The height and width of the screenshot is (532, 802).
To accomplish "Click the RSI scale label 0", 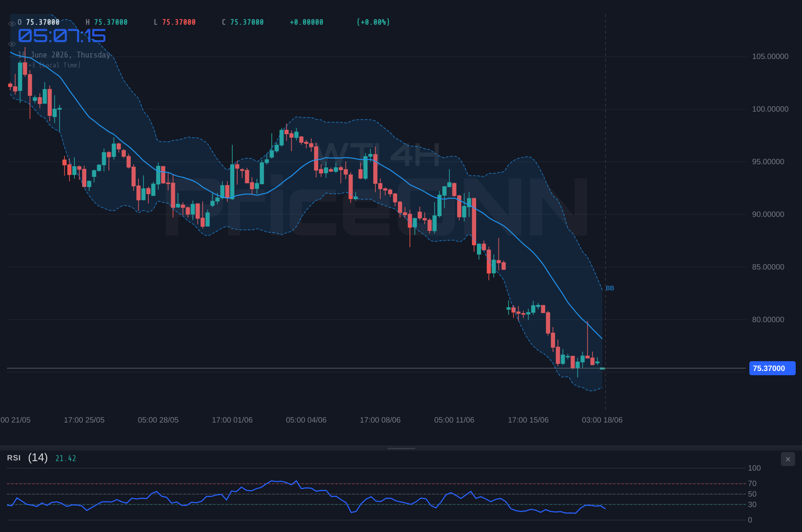I will click(x=750, y=520).
